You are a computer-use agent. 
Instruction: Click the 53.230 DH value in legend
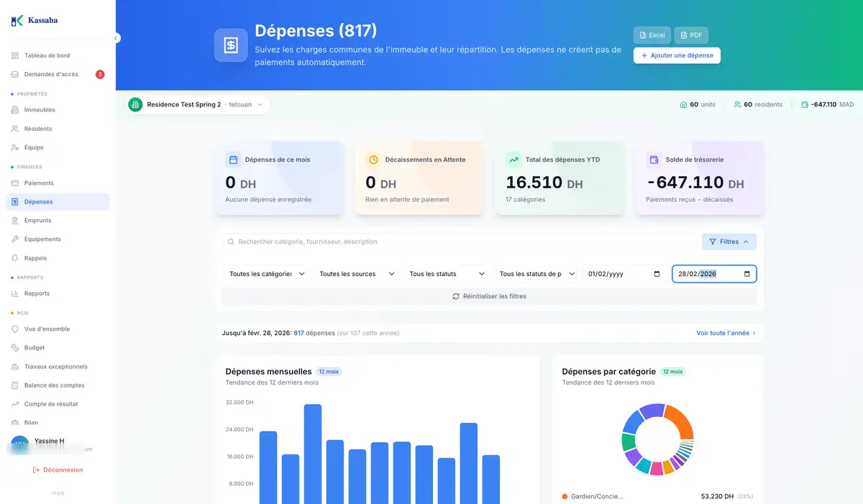[717, 496]
